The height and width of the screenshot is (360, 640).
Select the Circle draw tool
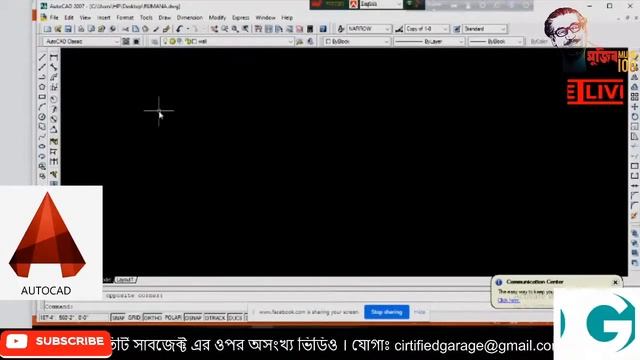point(42,117)
